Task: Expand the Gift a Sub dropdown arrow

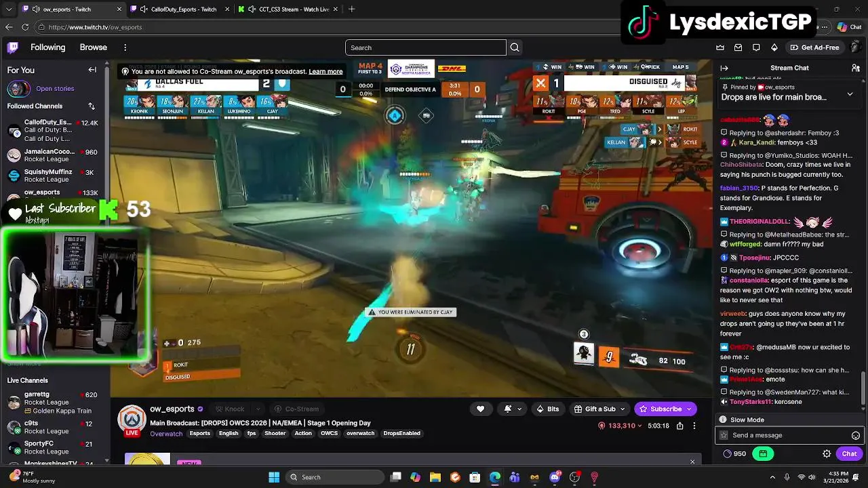Action: tap(624, 409)
